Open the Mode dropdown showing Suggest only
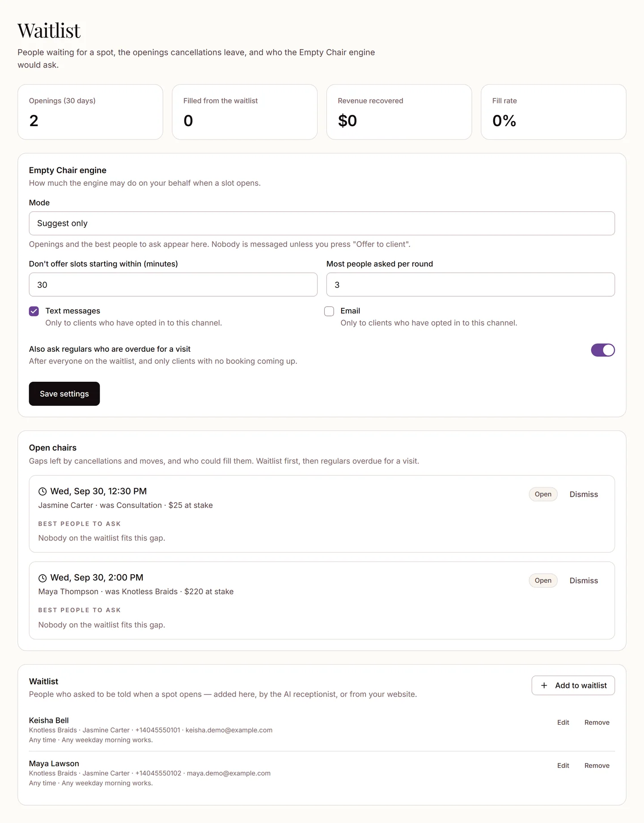This screenshot has height=823, width=644. tap(322, 223)
